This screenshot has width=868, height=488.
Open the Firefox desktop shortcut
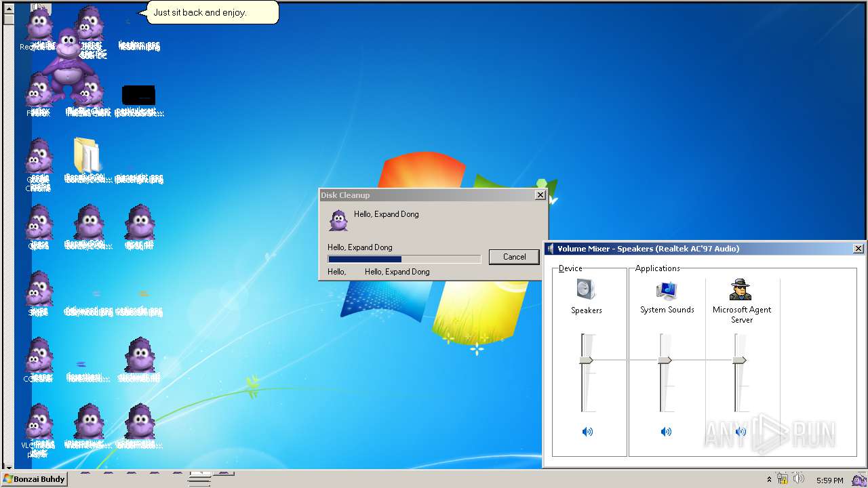pos(39,95)
